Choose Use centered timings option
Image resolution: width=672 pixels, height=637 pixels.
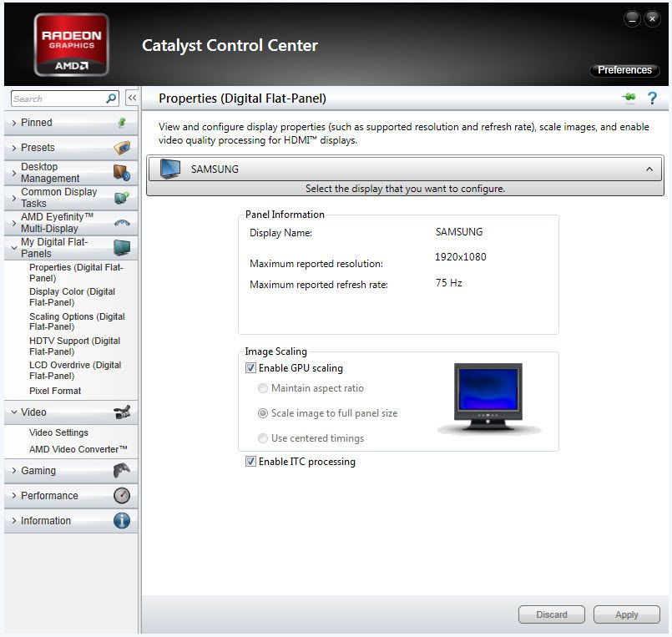(263, 438)
